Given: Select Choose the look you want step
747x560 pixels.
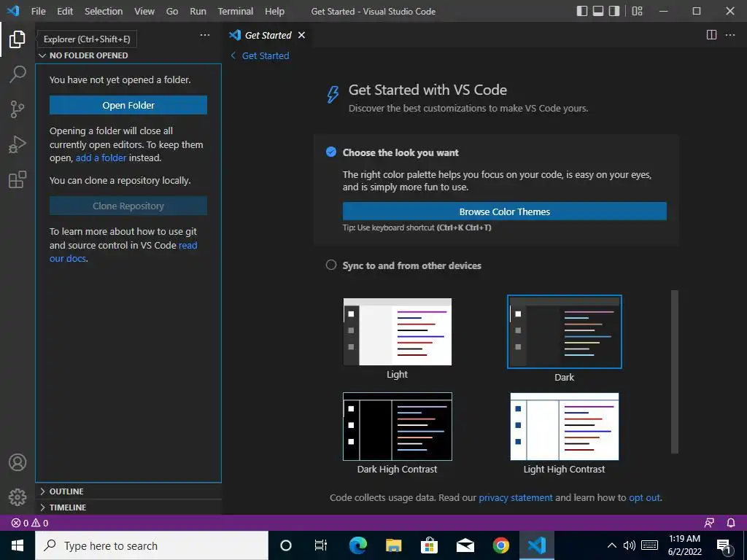Looking at the screenshot, I should click(x=400, y=152).
